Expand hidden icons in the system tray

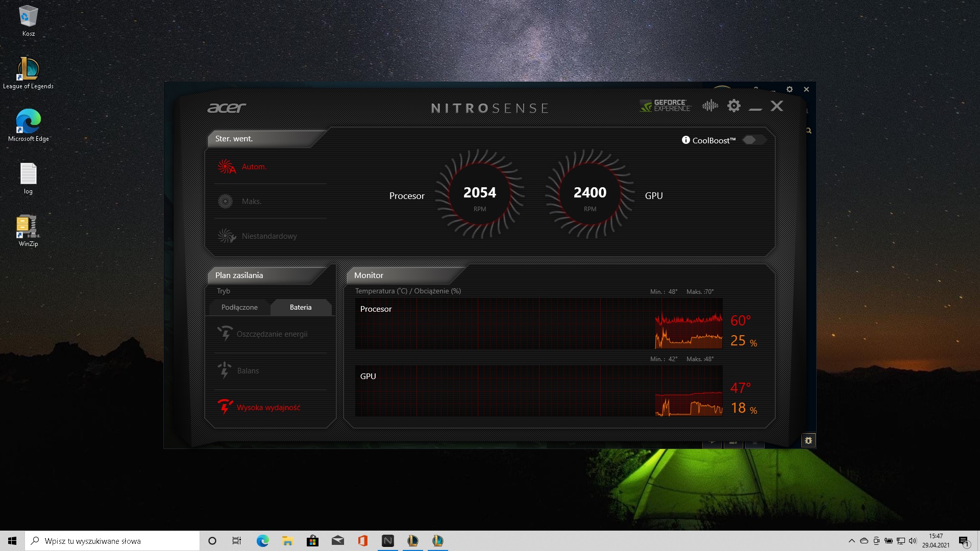[x=852, y=541]
